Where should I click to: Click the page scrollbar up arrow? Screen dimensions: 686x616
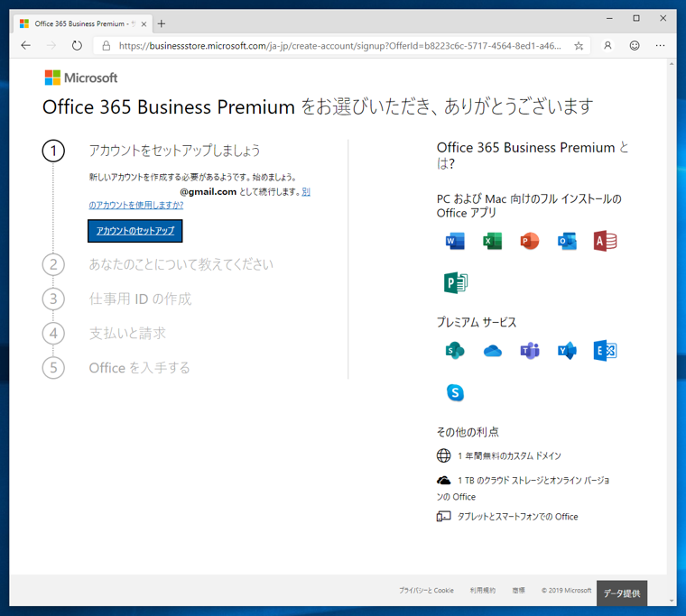tap(672, 64)
